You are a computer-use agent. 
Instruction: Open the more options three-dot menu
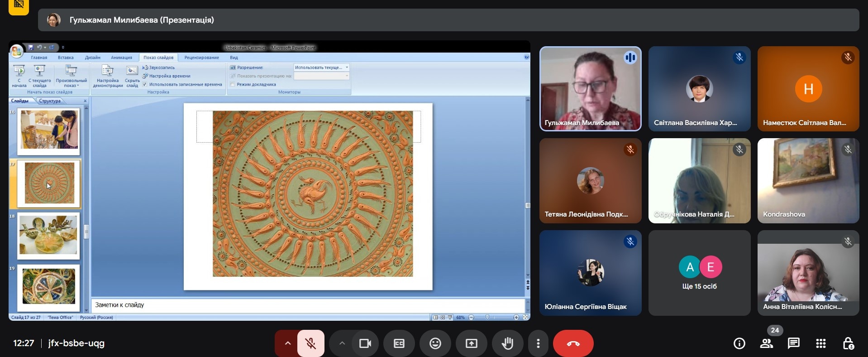point(538,343)
